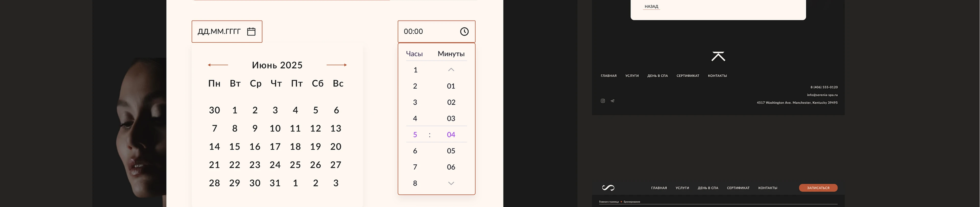The height and width of the screenshot is (207, 980).
Task: Click the scroll-to-top arrow icon
Action: click(718, 56)
